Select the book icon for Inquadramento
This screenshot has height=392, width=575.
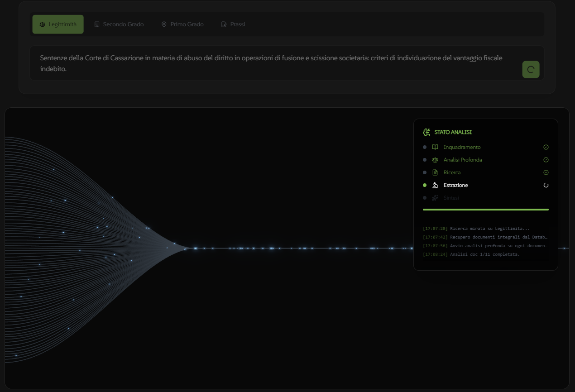pos(435,147)
